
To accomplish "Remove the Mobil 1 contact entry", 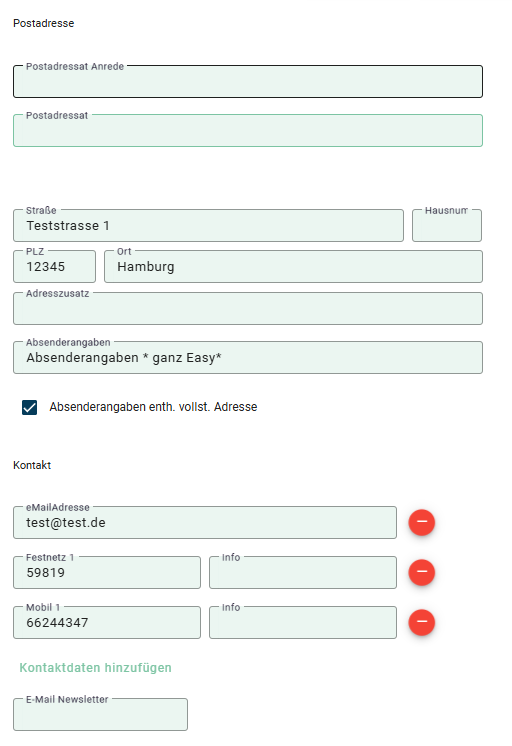I will click(422, 622).
